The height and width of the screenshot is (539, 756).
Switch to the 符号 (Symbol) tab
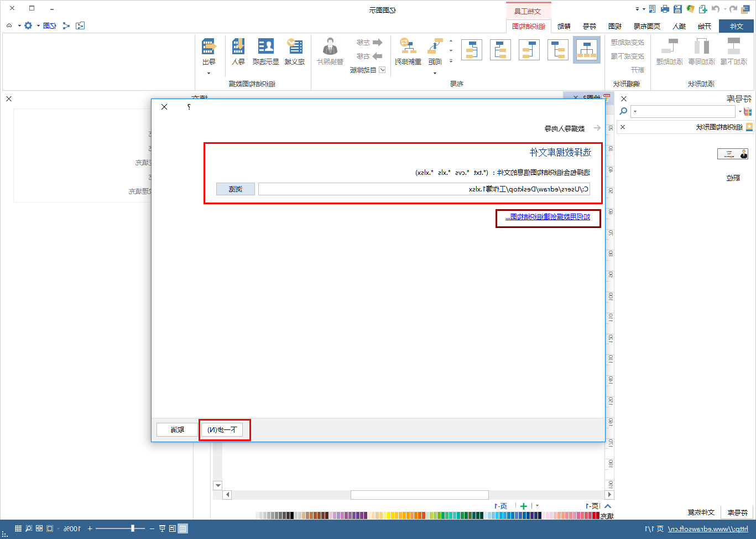click(590, 26)
